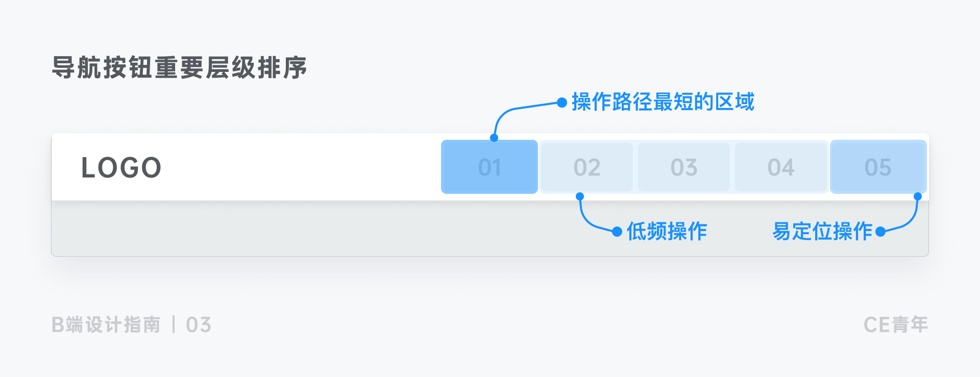Select highlighted navigation button 05
The height and width of the screenshot is (377, 980).
pyautogui.click(x=878, y=167)
